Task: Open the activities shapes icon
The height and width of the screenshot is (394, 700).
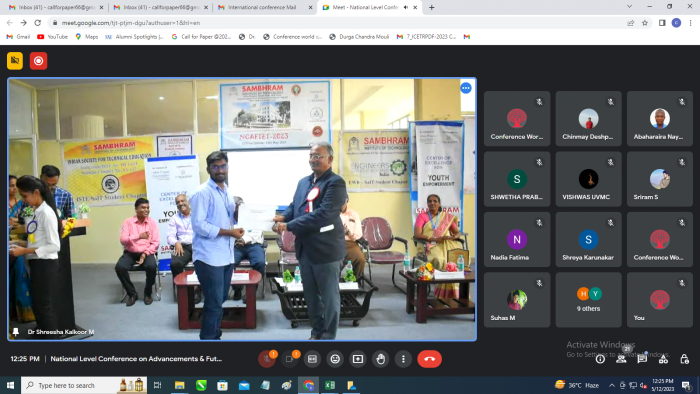Action: [663, 359]
